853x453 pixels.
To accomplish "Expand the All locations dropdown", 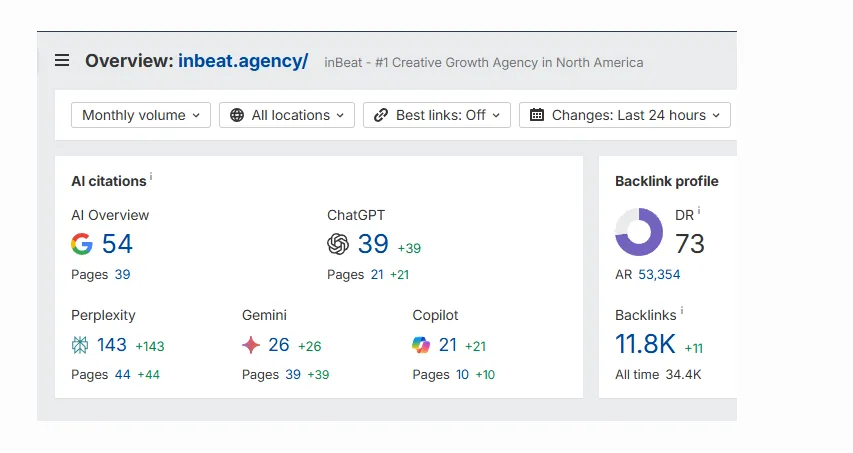I will [287, 115].
